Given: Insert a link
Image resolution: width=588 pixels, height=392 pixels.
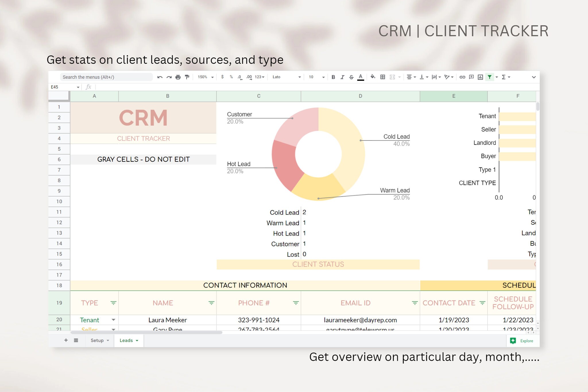Looking at the screenshot, I should [462, 77].
